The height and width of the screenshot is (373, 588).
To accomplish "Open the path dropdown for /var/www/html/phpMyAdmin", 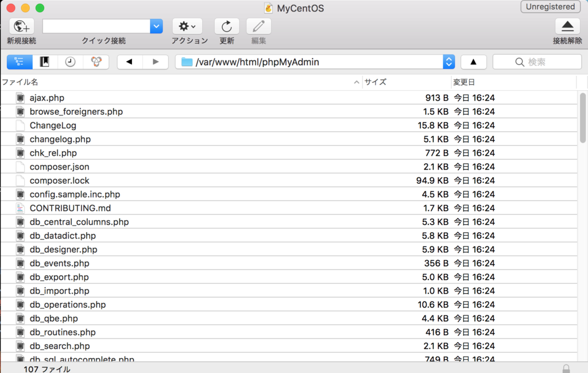I will (448, 62).
